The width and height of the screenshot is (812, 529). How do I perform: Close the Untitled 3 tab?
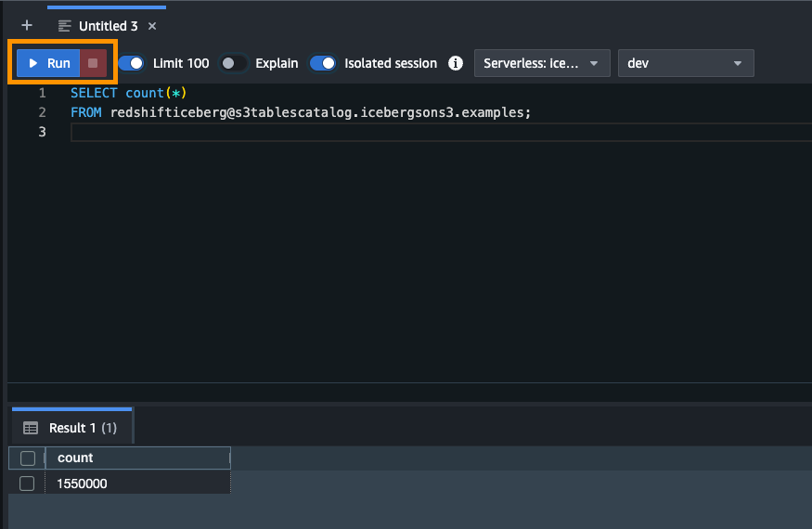tap(152, 26)
